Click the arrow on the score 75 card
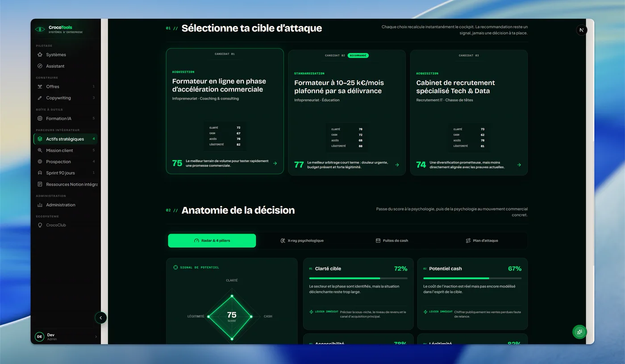This screenshot has width=625, height=364. pyautogui.click(x=275, y=163)
